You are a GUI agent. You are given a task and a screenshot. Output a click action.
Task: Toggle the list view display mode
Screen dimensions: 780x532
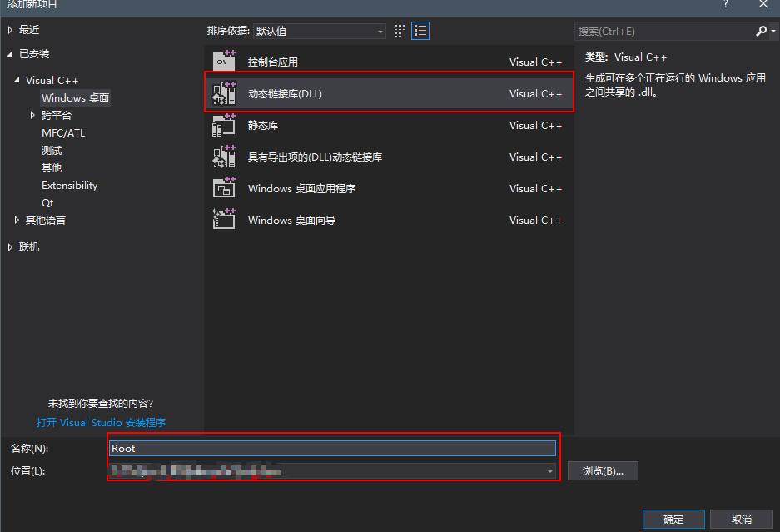click(x=420, y=30)
